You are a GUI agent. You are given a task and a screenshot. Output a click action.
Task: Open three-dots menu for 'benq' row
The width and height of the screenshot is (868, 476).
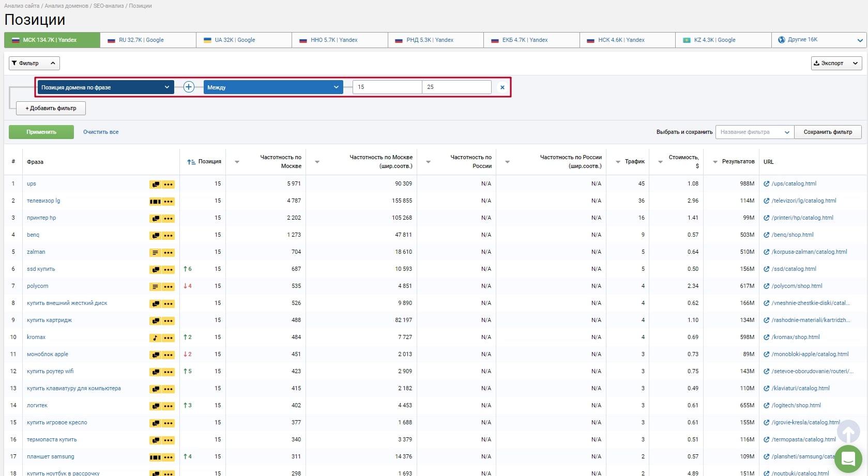click(x=168, y=236)
